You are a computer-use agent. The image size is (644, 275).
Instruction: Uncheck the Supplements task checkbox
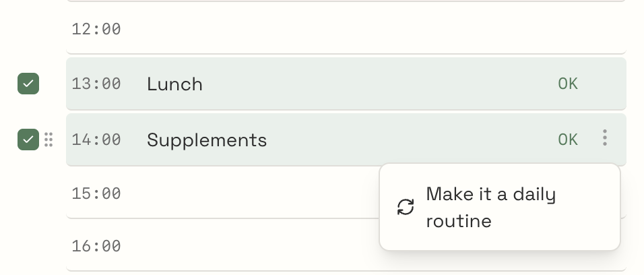click(x=28, y=140)
